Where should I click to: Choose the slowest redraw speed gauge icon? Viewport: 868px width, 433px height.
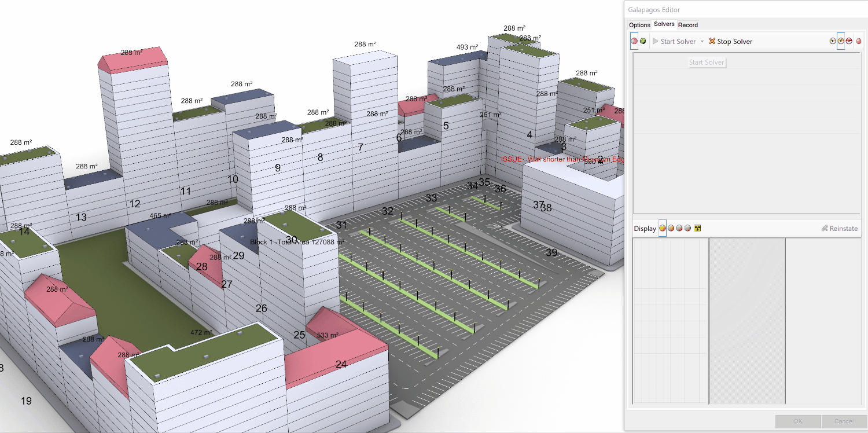833,41
